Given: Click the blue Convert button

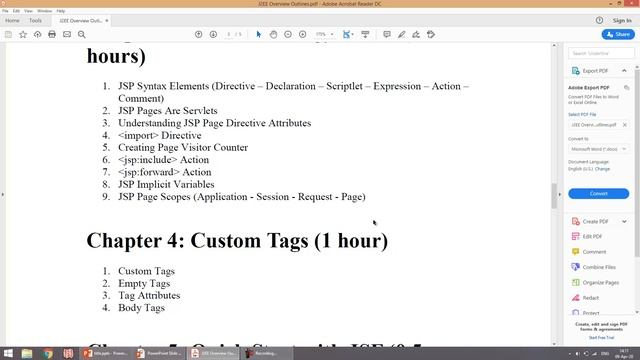Looking at the screenshot, I should click(x=598, y=193).
